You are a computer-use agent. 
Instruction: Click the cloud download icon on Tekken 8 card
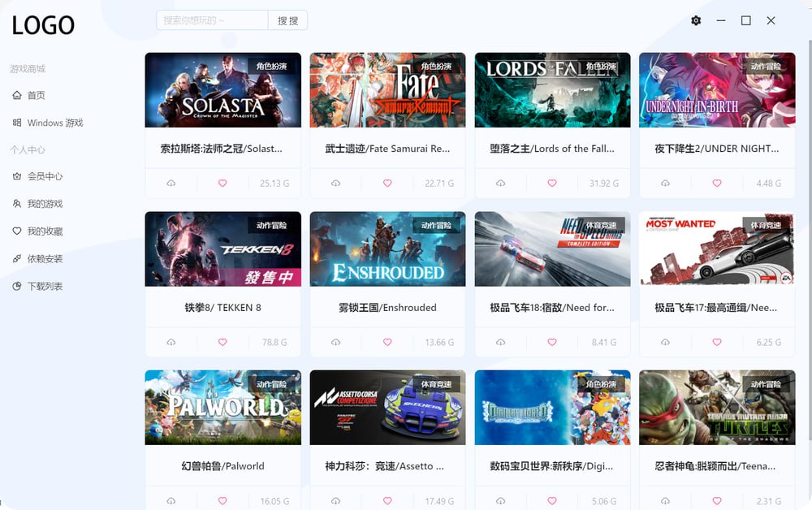(x=171, y=342)
